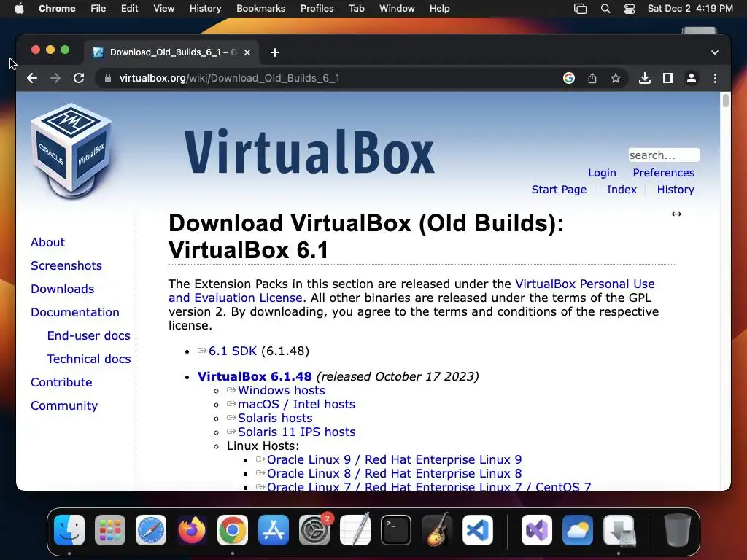Download macOS / Intel hosts build
The width and height of the screenshot is (747, 560).
[x=296, y=404]
